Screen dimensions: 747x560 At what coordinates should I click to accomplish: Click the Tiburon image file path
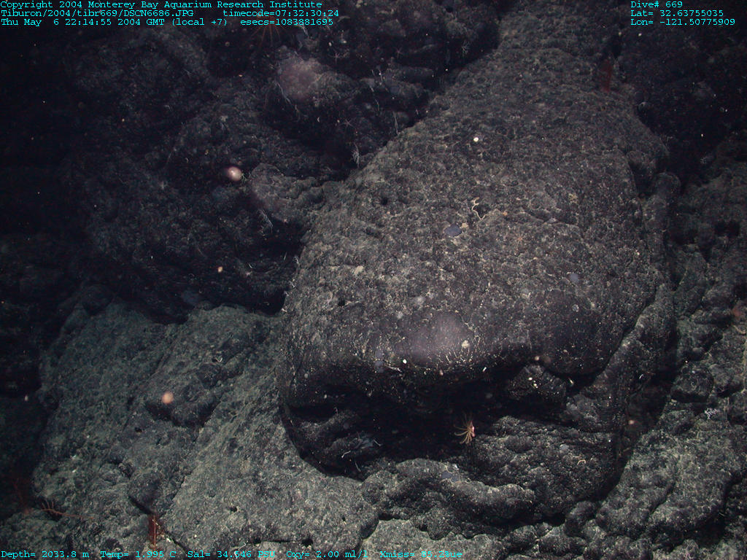point(97,13)
